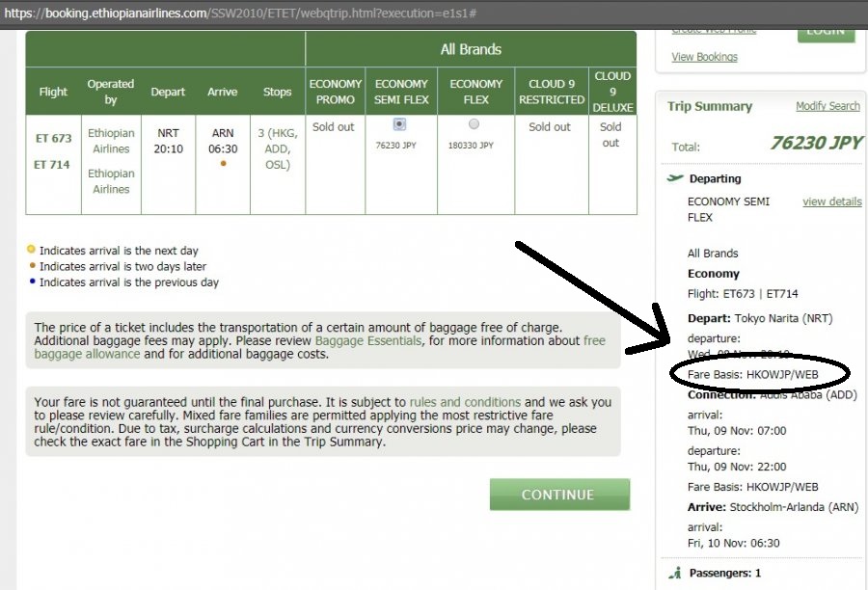Open the View Bookings link
868x590 pixels.
coord(704,57)
